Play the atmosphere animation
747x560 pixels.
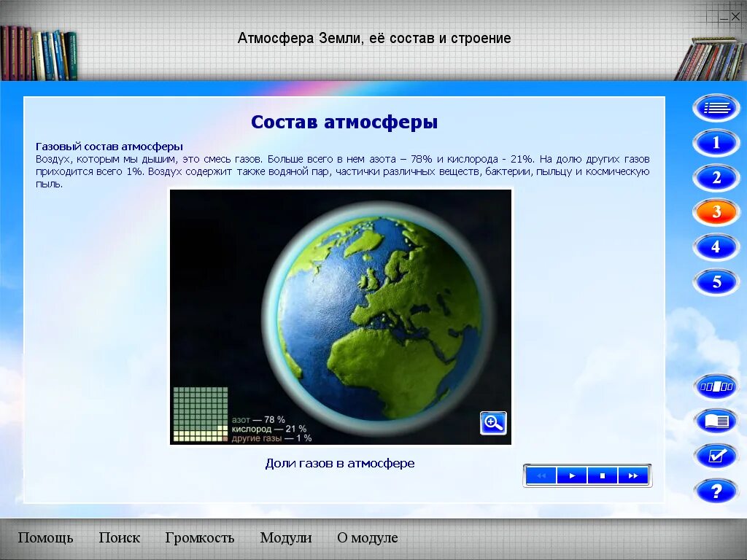[572, 475]
